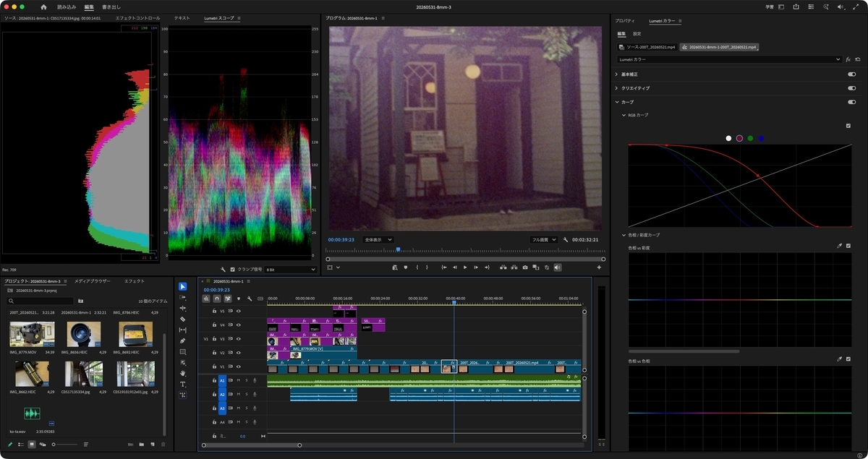This screenshot has width=868, height=459.
Task: Click the Mark In brace icon
Action: (x=417, y=267)
